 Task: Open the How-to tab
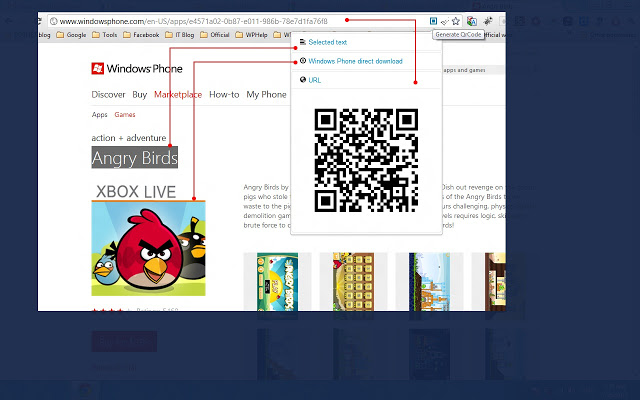[224, 95]
